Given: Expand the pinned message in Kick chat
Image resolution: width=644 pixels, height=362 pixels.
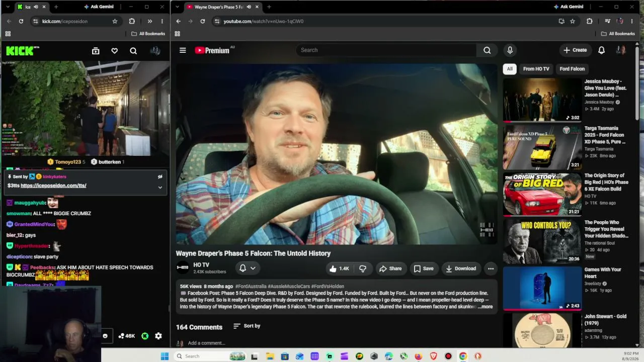Looking at the screenshot, I should [x=160, y=188].
